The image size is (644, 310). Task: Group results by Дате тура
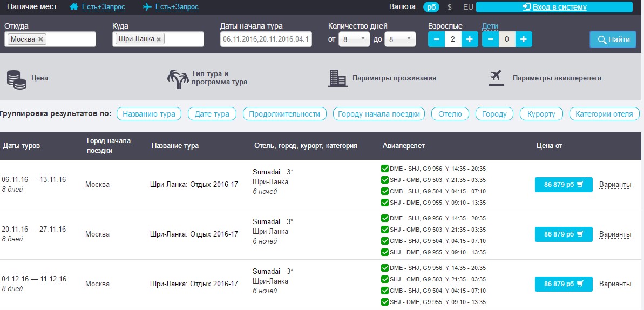212,114
